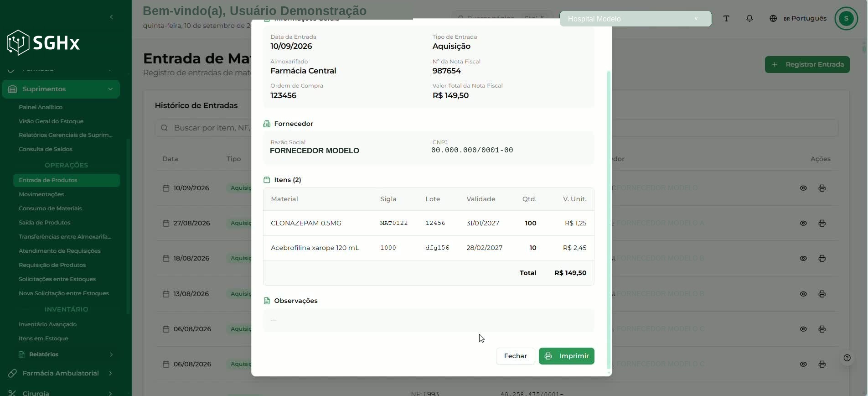Click the SGHx logo in the sidebar
Image resolution: width=868 pixels, height=396 pixels.
coord(43,42)
